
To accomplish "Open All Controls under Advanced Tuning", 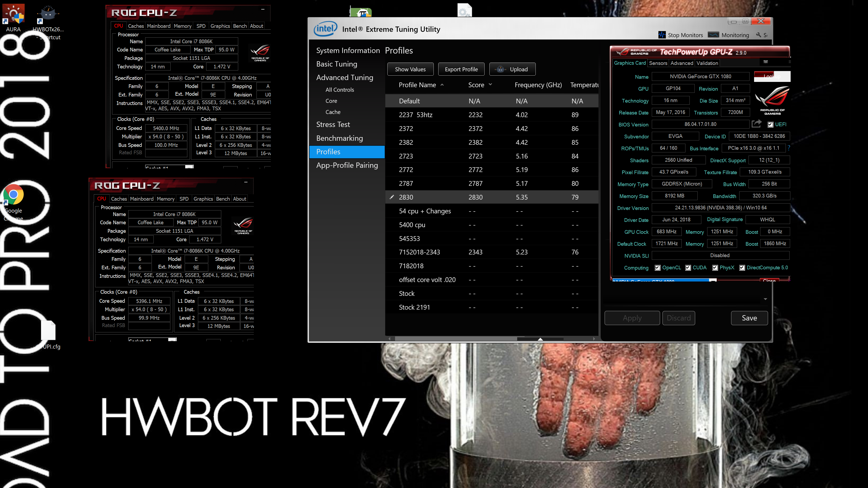I will tap(340, 90).
